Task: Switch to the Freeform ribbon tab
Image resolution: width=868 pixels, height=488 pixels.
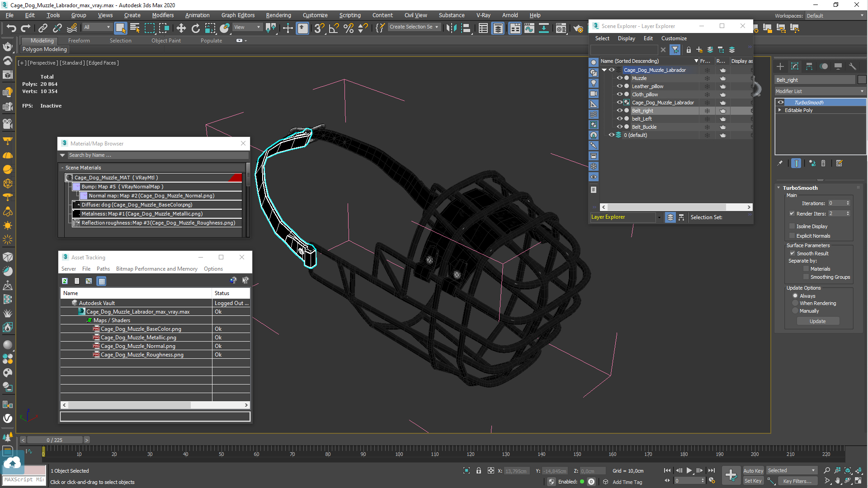Action: (x=79, y=41)
